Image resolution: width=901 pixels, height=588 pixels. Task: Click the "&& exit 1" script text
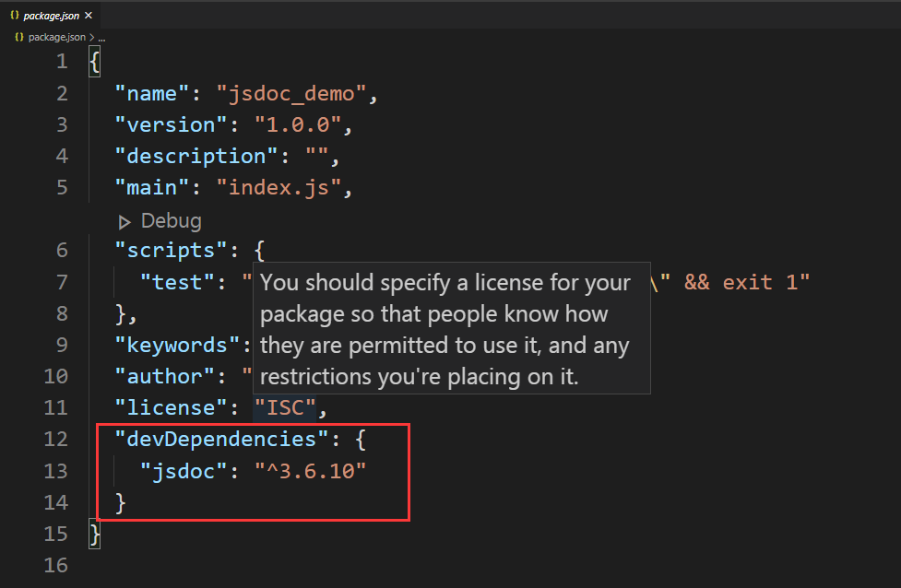point(741,282)
